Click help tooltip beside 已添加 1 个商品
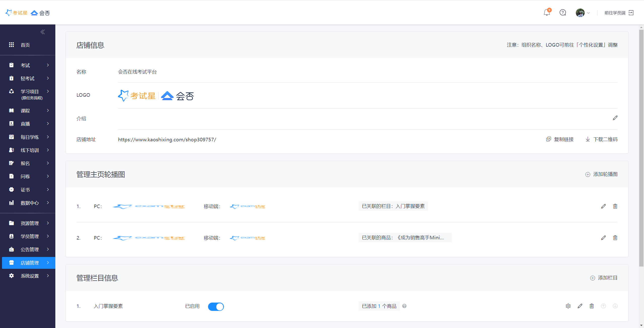Viewport: 644px width, 328px height. click(404, 306)
